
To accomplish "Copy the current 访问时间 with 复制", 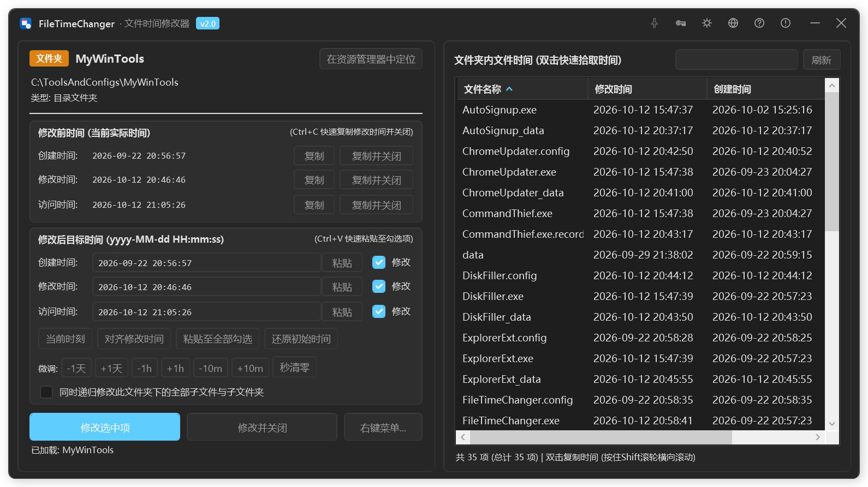I will click(x=314, y=205).
